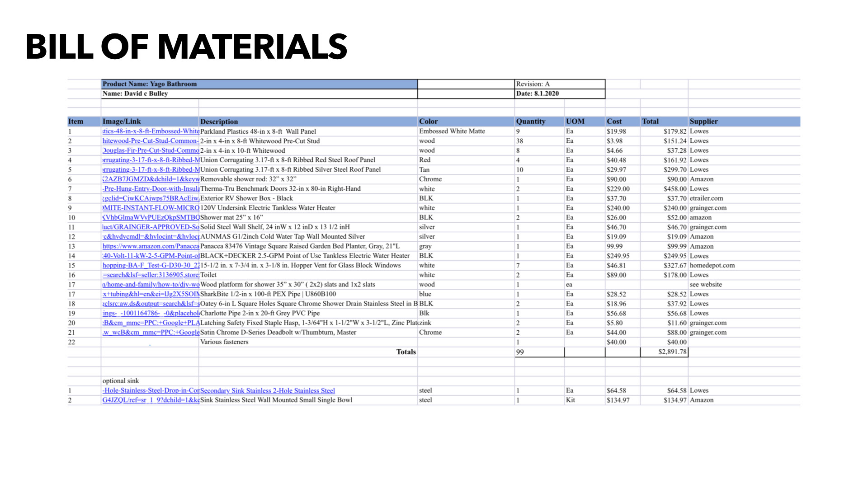Follow the Pre-Hung Entry Door link

151,189
